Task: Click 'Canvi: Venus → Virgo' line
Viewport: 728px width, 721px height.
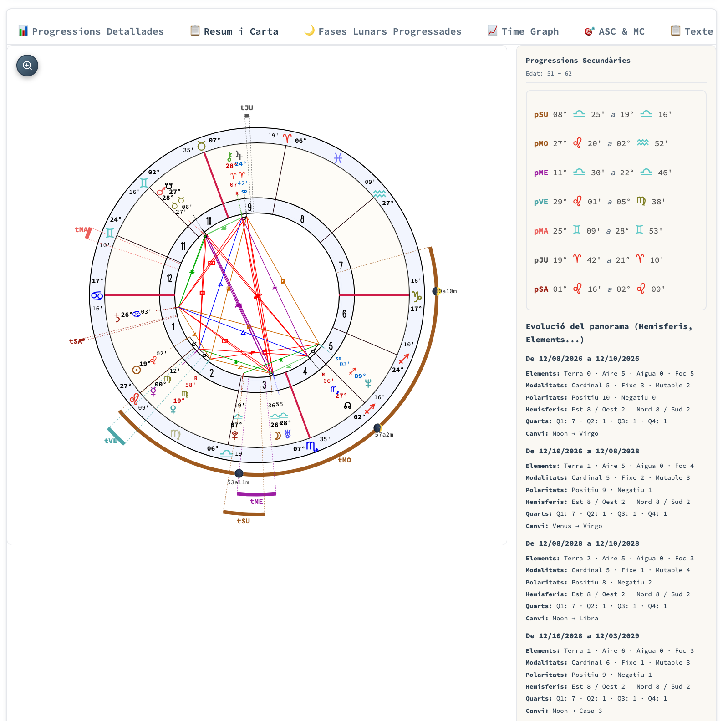Action: coord(564,526)
